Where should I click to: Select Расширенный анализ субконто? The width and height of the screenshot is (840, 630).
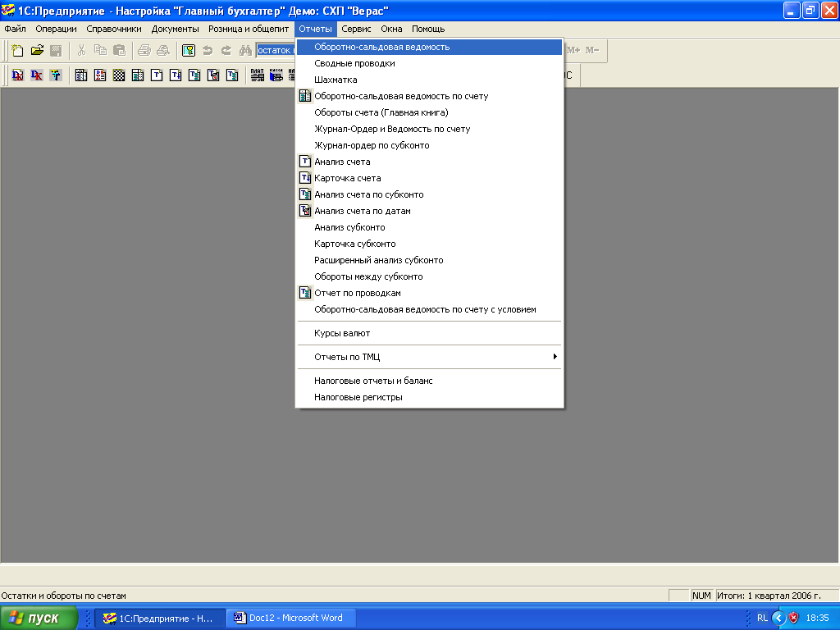[429, 260]
